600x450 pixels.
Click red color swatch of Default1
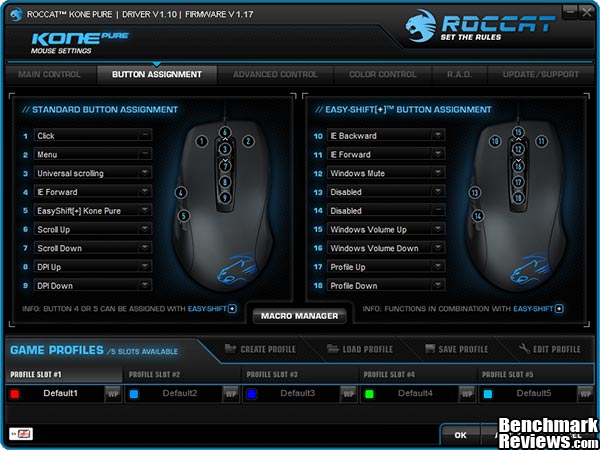coord(15,394)
